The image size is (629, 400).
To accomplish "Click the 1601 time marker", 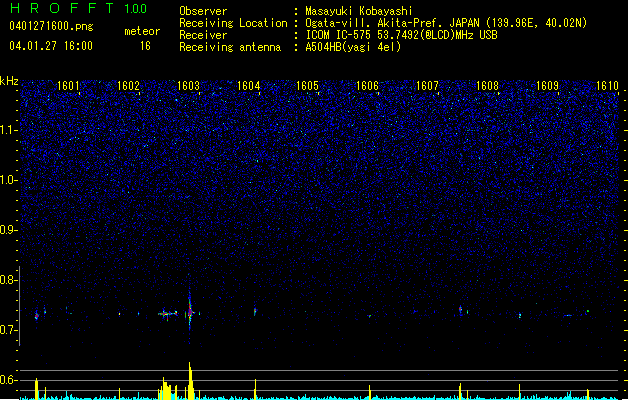I will point(68,86).
